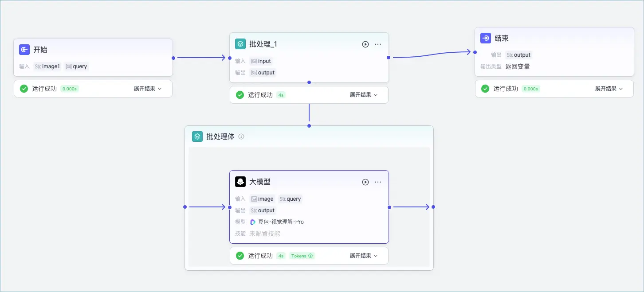The image size is (644, 292).
Task: Click the right inner port of 批处理体
Action: point(433,207)
